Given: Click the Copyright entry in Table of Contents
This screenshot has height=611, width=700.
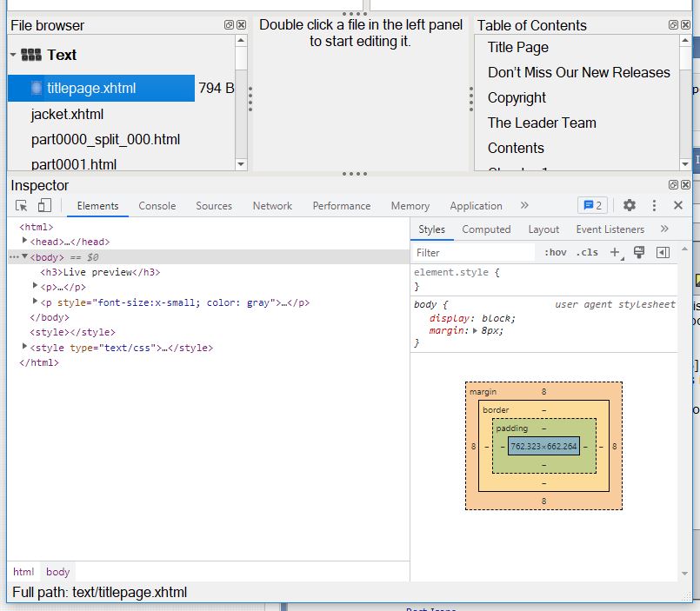Looking at the screenshot, I should click(517, 97).
